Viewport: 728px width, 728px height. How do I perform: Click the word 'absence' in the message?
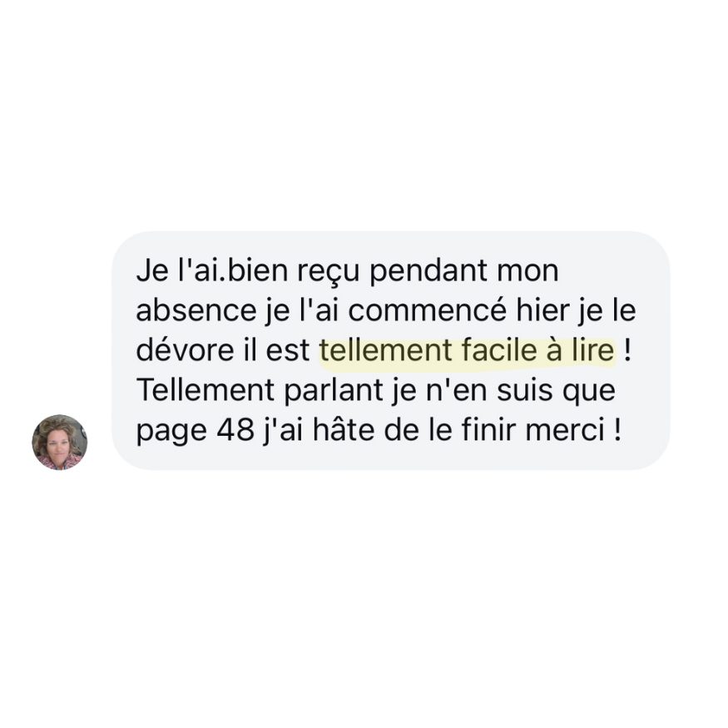(x=196, y=310)
